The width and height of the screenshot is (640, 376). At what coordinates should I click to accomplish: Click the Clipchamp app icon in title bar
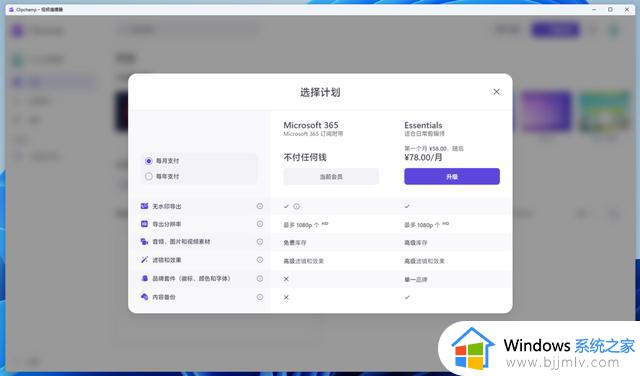click(x=11, y=9)
